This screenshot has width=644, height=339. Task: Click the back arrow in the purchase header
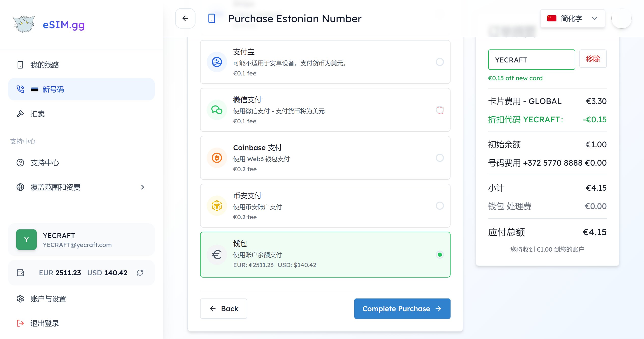pyautogui.click(x=185, y=18)
